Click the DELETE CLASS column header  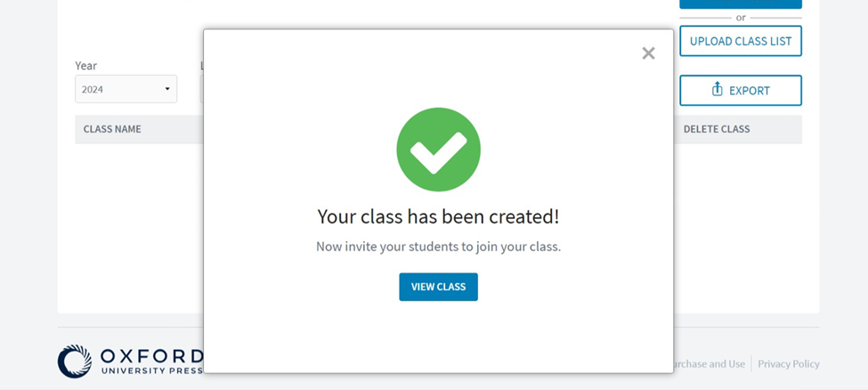[x=717, y=129]
